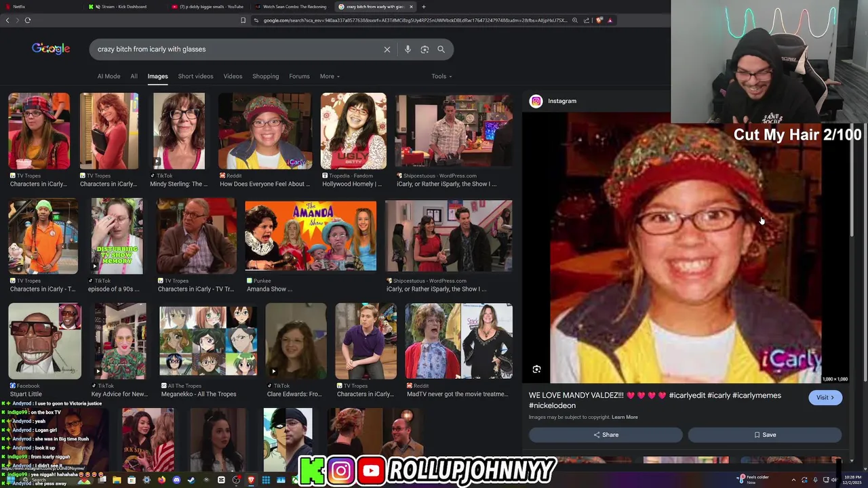Open Discord from the taskbar
This screenshot has height=488, width=868.
[x=176, y=480]
